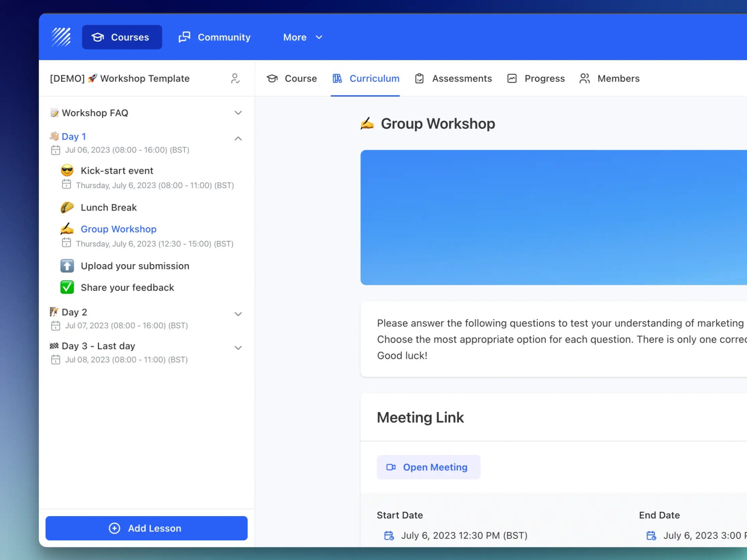
Task: Click the Meeting Link heading
Action: tap(420, 418)
